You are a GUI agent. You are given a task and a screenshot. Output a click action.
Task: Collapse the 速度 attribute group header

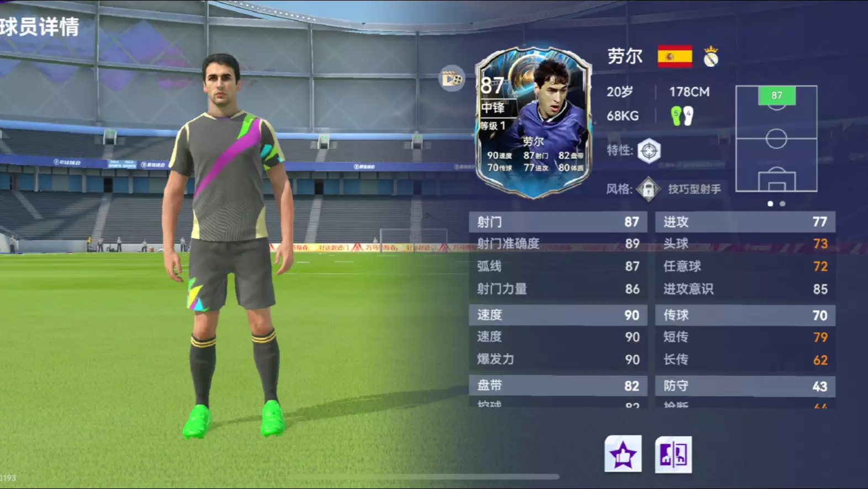tap(558, 315)
